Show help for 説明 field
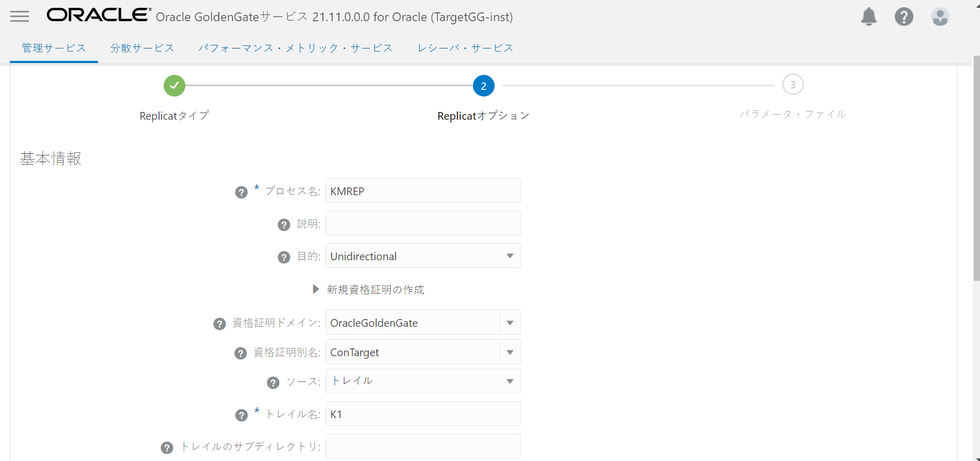 [x=284, y=225]
